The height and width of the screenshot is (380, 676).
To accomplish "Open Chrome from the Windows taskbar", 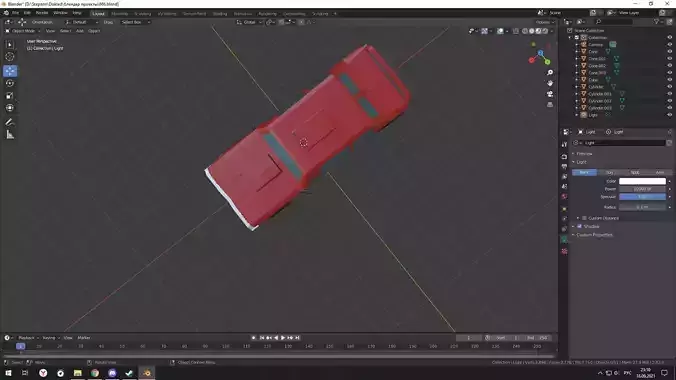I will coord(95,373).
